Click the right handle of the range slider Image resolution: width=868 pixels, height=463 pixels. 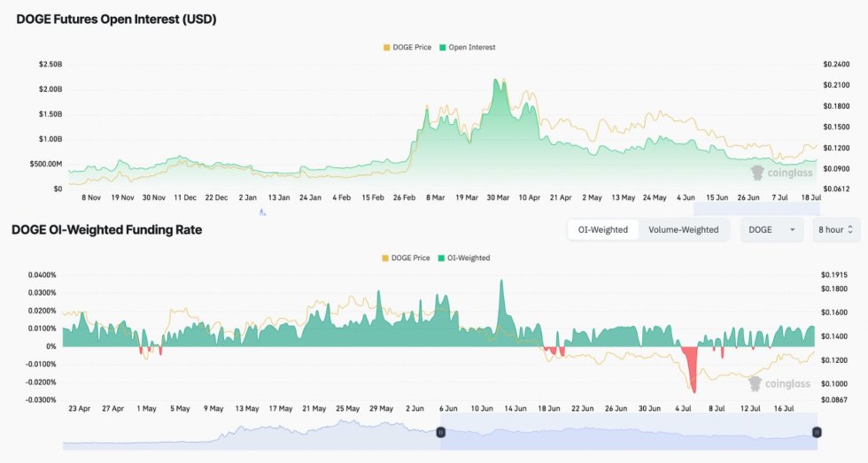817,432
